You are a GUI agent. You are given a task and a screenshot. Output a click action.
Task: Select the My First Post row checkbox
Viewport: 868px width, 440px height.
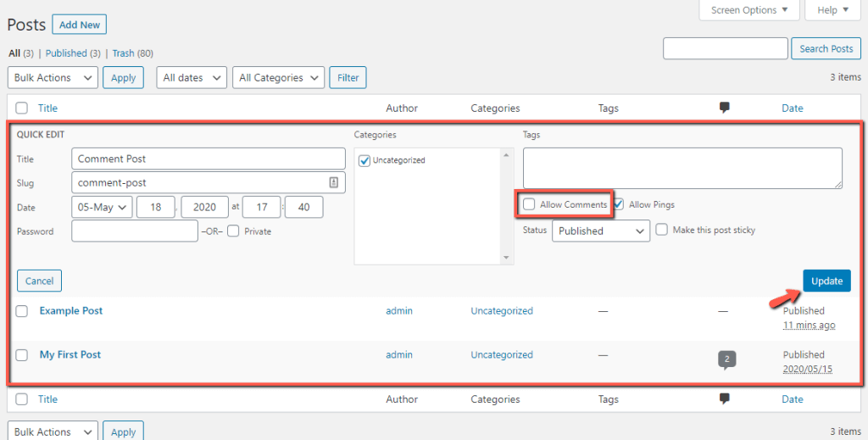(x=21, y=355)
